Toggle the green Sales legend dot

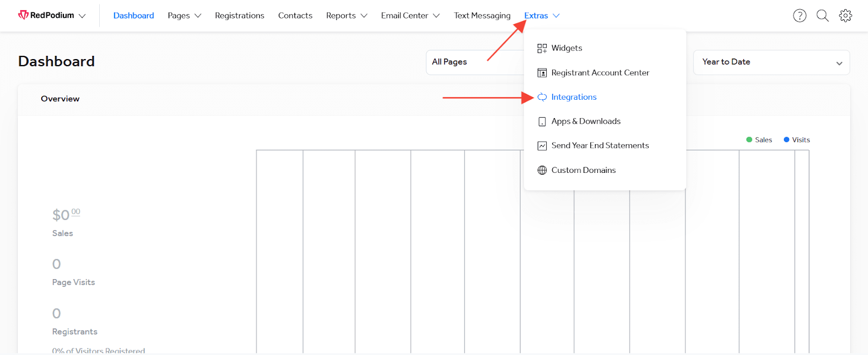(749, 140)
